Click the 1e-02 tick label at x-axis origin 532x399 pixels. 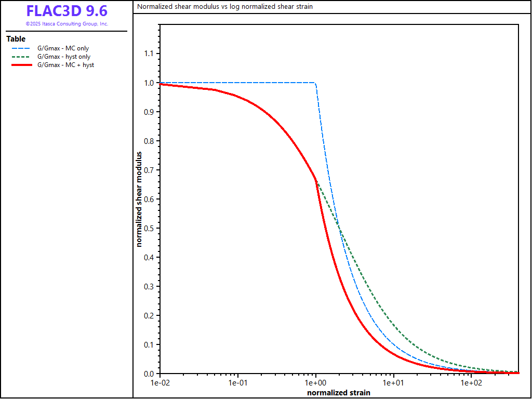click(160, 383)
